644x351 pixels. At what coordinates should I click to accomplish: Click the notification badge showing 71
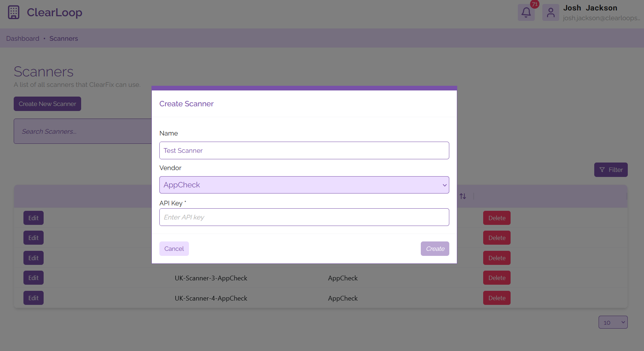point(535,4)
